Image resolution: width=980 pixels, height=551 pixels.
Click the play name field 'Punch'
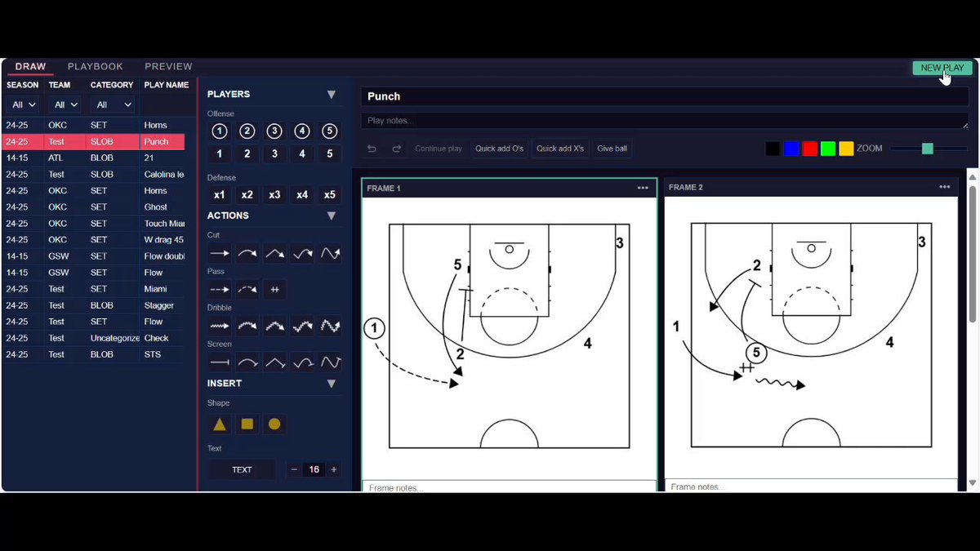(665, 96)
